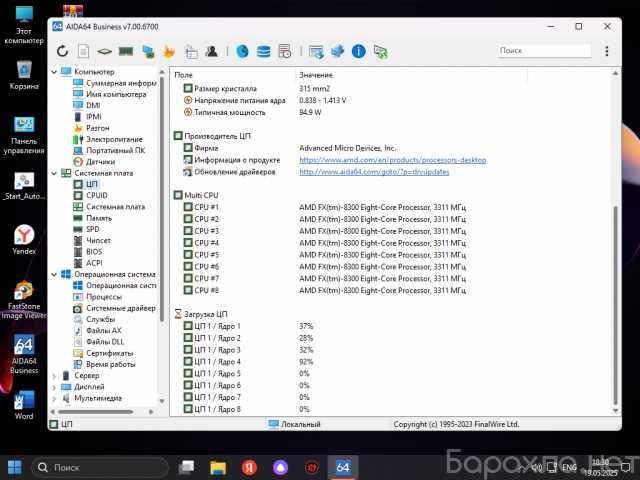Screen dimensions: 640x480
Task: Collapse the Компьютер tree node
Action: click(x=54, y=72)
